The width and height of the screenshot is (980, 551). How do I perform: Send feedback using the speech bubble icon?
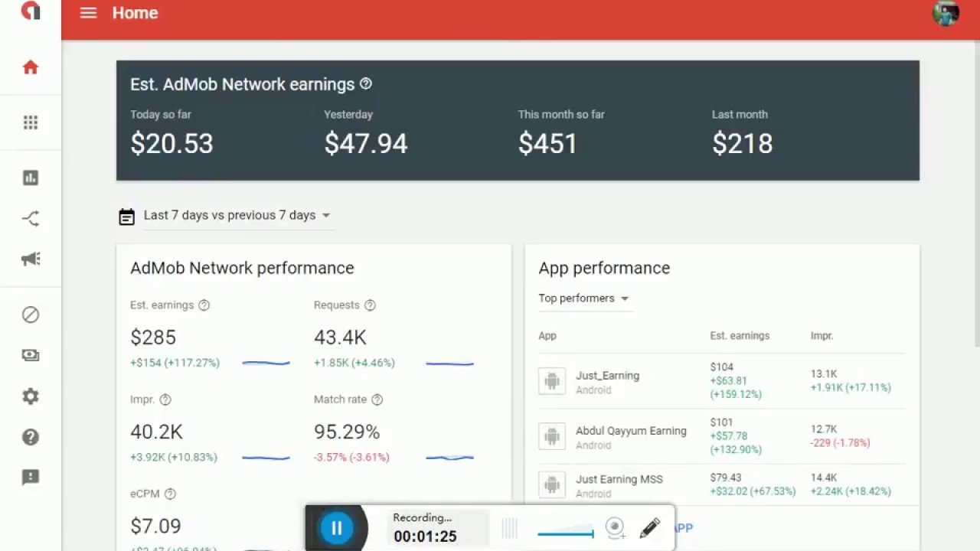tap(31, 478)
